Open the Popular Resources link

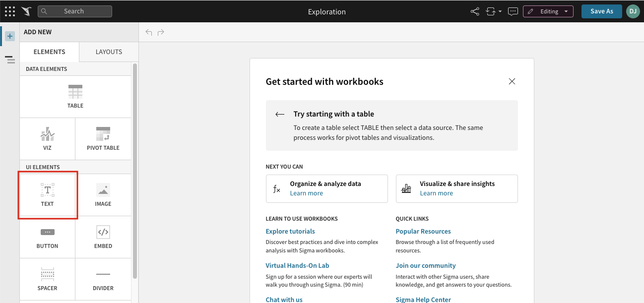click(423, 231)
